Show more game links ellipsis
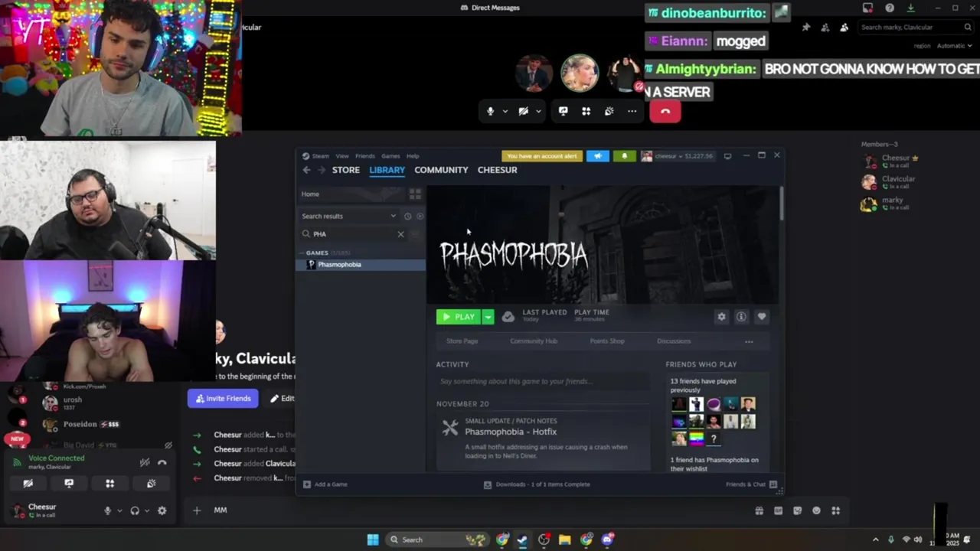980x551 pixels. [x=749, y=341]
